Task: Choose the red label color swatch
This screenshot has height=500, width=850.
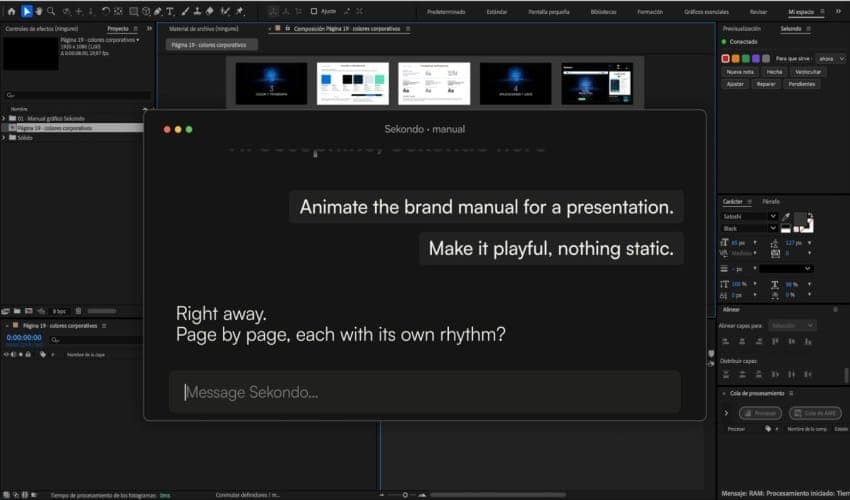Action: coord(725,59)
